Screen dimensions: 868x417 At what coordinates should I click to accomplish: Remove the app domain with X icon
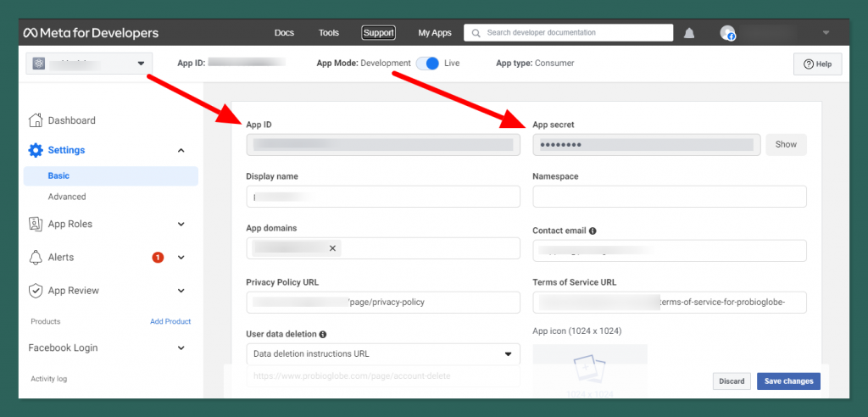pos(332,248)
